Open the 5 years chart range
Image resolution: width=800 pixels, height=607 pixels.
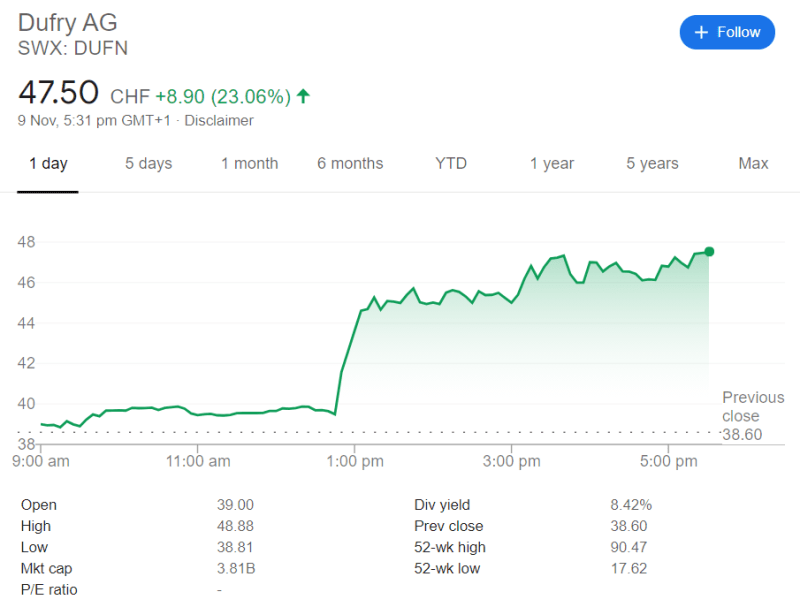[652, 164]
